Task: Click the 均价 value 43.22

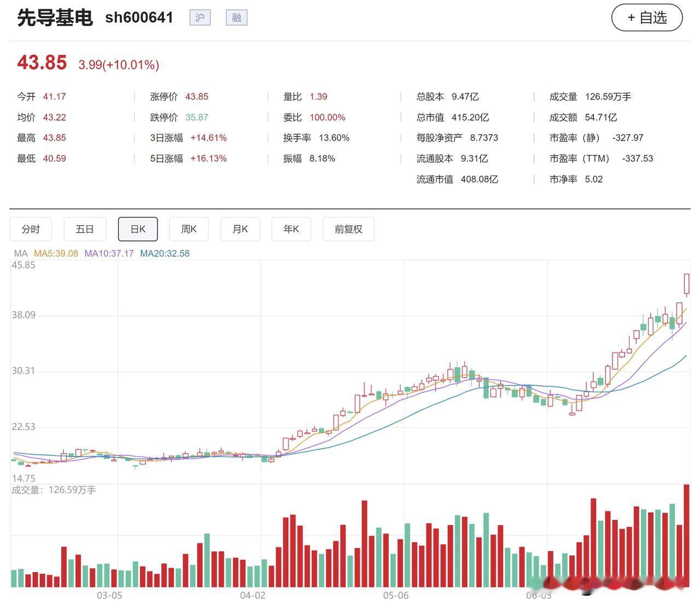Action: pos(54,118)
